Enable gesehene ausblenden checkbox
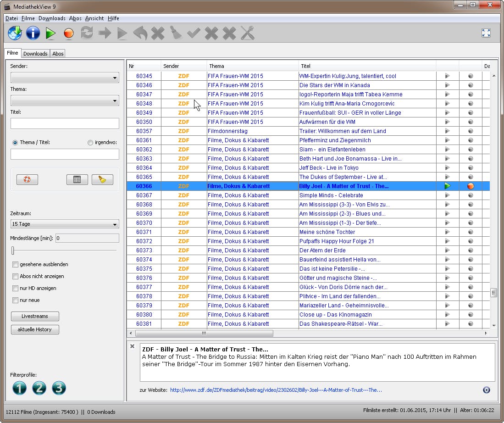Viewport: 504px width, 423px height. (x=15, y=264)
